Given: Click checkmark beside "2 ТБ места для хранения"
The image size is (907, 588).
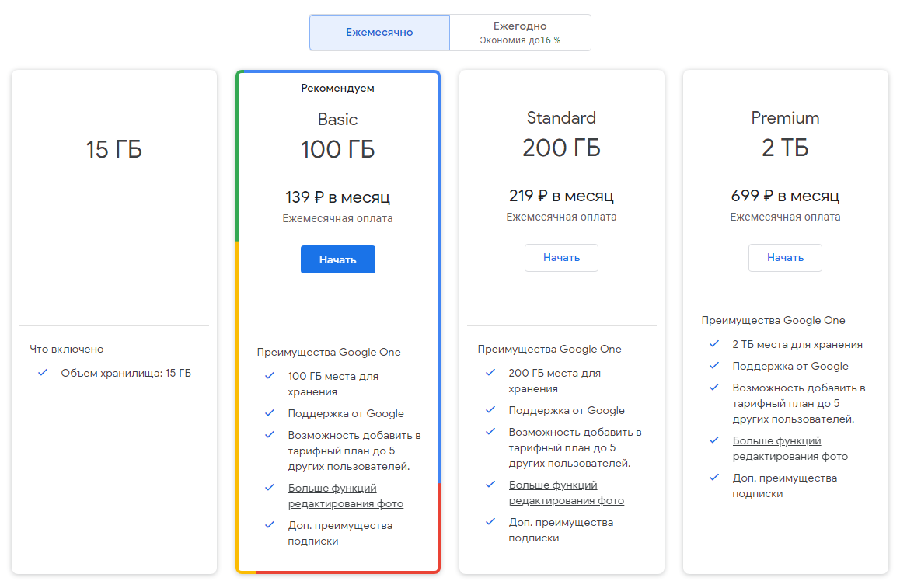Looking at the screenshot, I should tap(714, 344).
